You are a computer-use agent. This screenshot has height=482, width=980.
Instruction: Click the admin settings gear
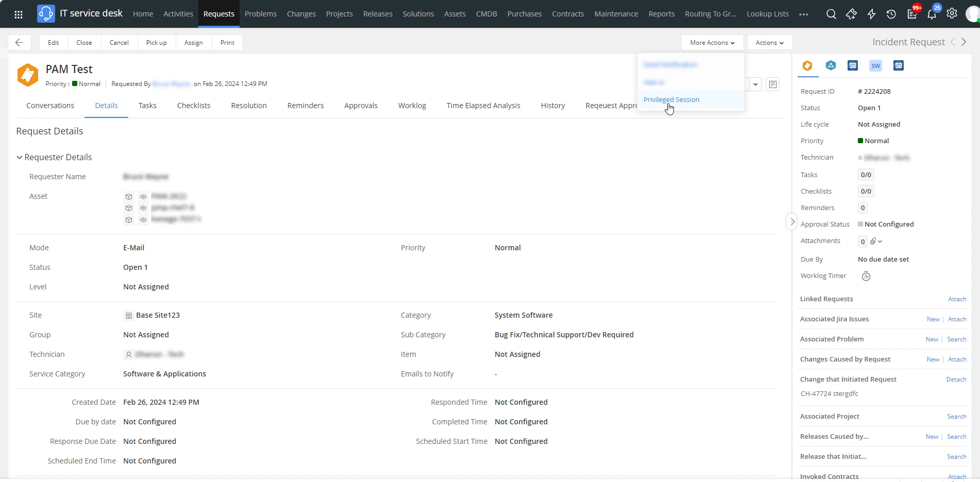point(952,14)
